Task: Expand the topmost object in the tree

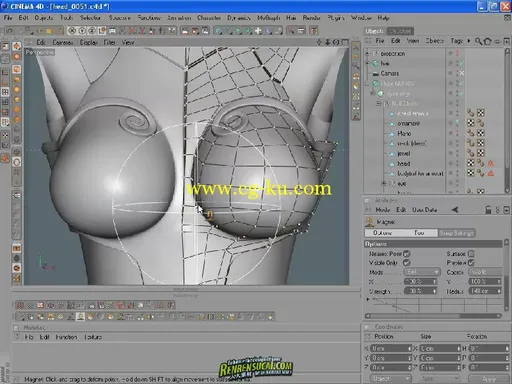Action: pyautogui.click(x=367, y=53)
